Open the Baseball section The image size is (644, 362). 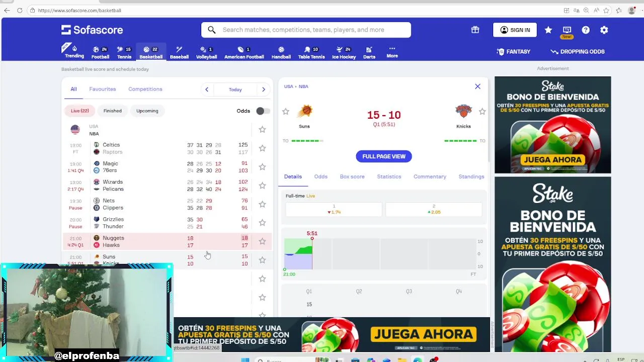point(179,52)
